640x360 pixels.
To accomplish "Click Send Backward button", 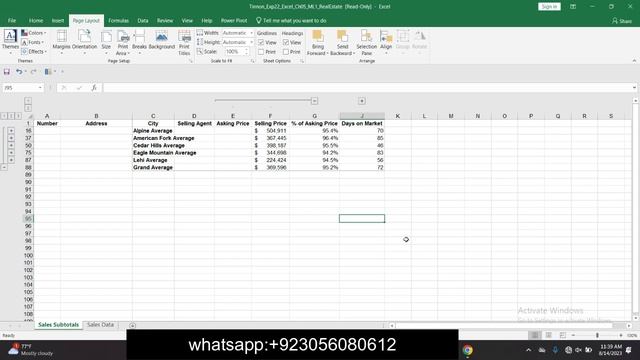I will click(342, 42).
